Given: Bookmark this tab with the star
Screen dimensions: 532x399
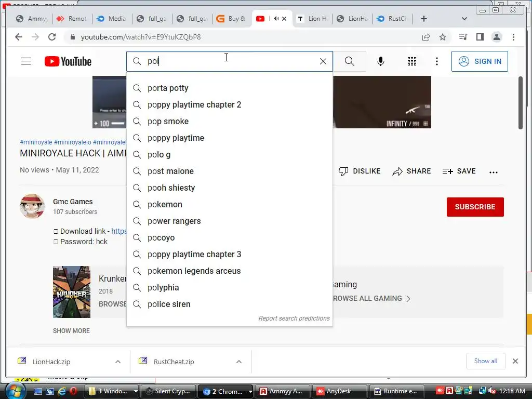Looking at the screenshot, I should click(443, 37).
